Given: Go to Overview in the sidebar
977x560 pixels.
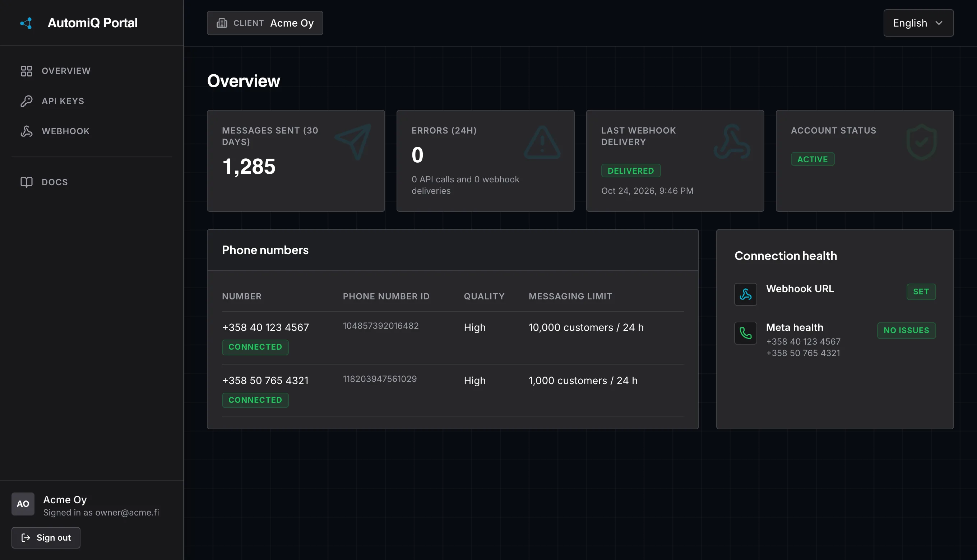Looking at the screenshot, I should coord(92,71).
